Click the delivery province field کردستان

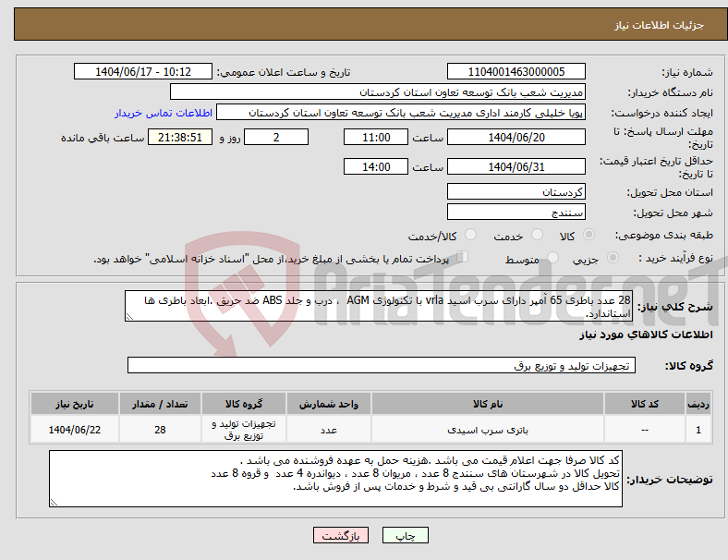(x=516, y=191)
